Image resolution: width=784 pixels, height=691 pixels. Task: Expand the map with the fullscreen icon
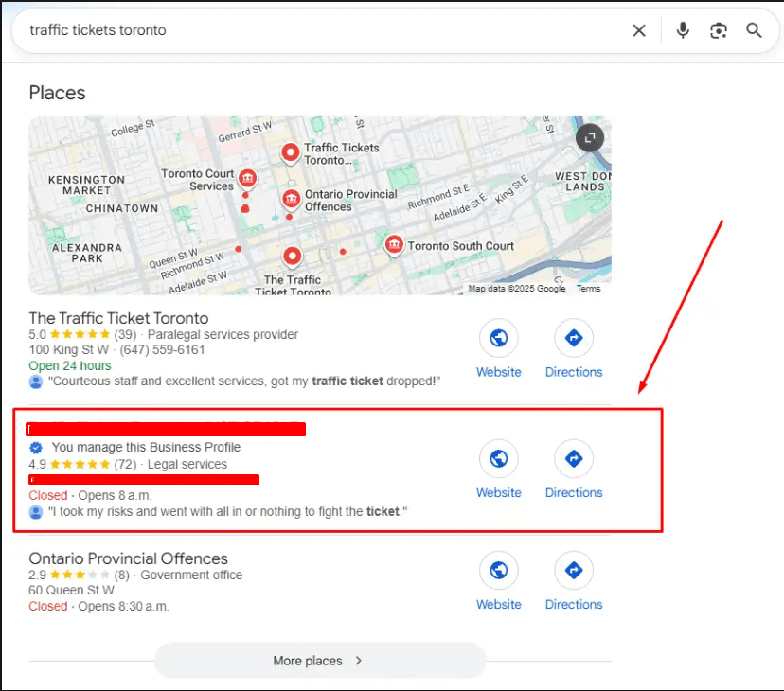coord(590,137)
